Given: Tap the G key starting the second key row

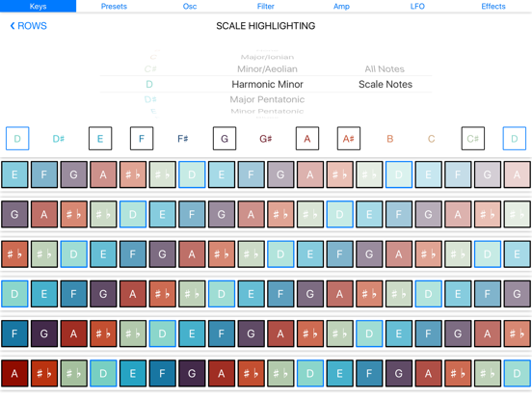Looking at the screenshot, I should tap(14, 214).
